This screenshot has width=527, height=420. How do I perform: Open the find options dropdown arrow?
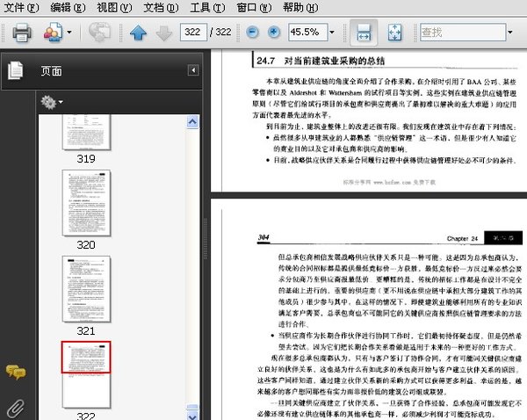[x=510, y=33]
